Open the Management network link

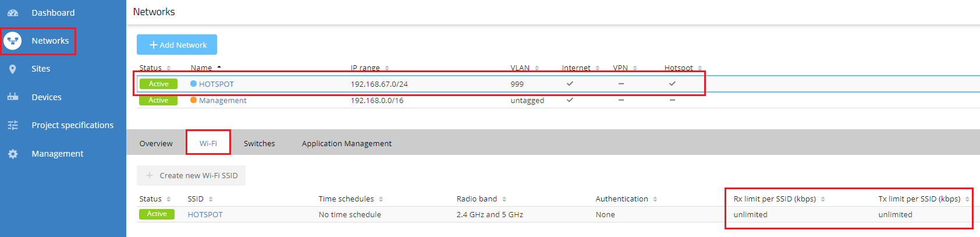coord(222,100)
